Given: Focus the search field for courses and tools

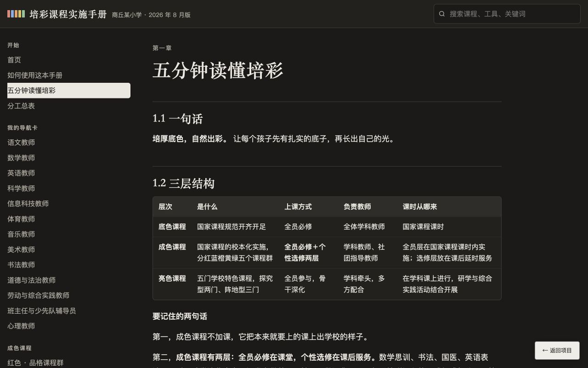Looking at the screenshot, I should [507, 14].
